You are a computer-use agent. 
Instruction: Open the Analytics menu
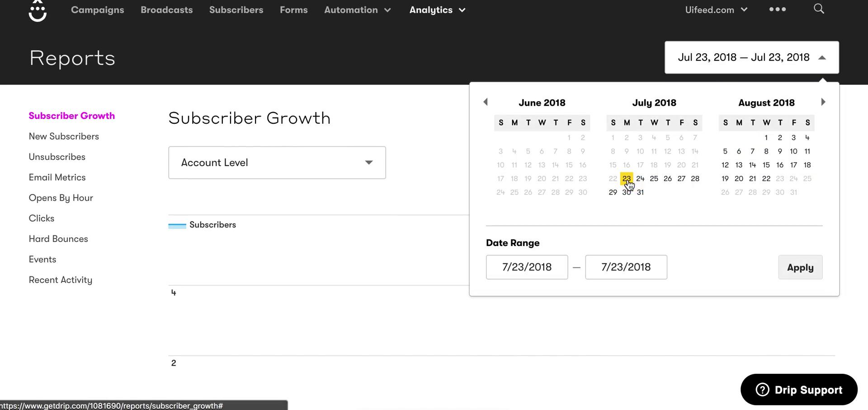click(437, 10)
